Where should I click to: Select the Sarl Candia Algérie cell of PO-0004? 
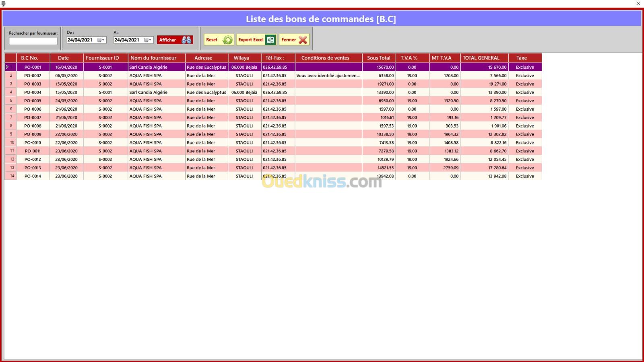coord(149,93)
